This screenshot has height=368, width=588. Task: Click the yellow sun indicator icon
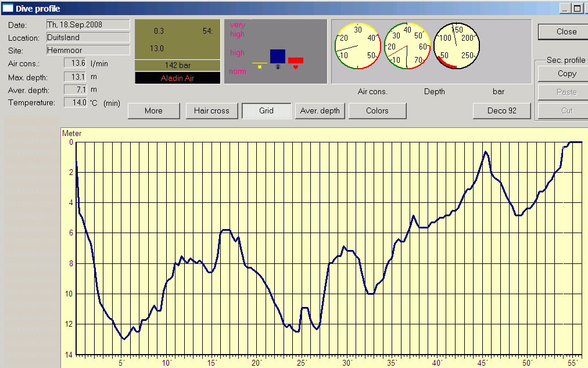[x=260, y=67]
